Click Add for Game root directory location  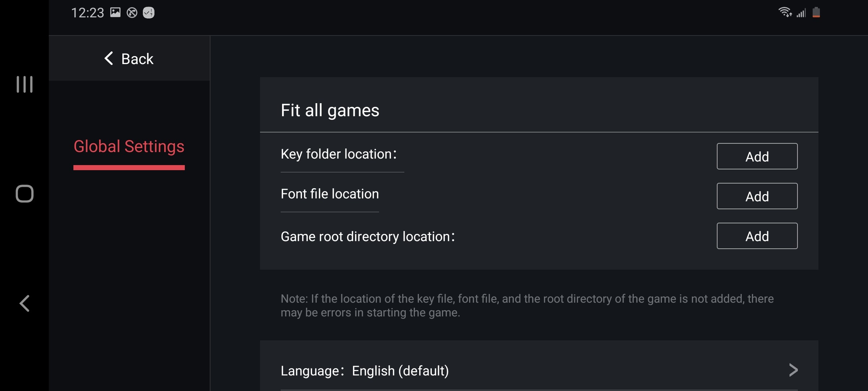click(x=757, y=236)
